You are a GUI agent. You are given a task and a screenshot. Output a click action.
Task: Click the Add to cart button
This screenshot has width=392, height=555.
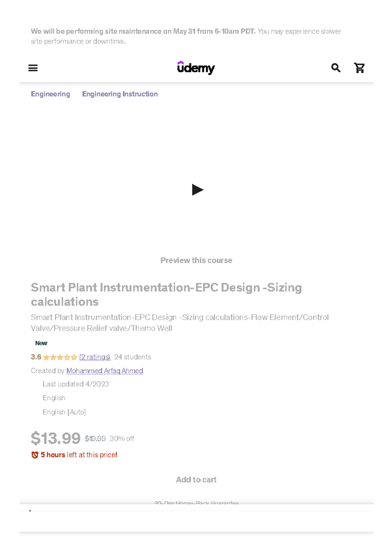(196, 479)
